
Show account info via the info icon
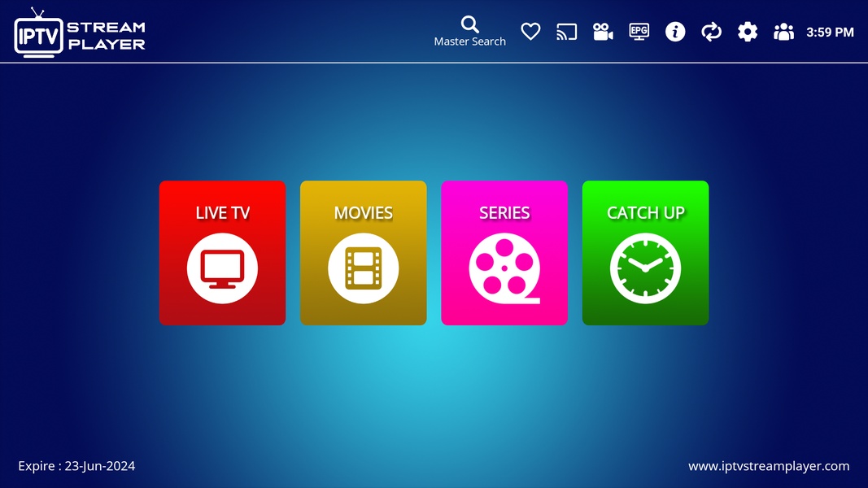click(x=675, y=32)
